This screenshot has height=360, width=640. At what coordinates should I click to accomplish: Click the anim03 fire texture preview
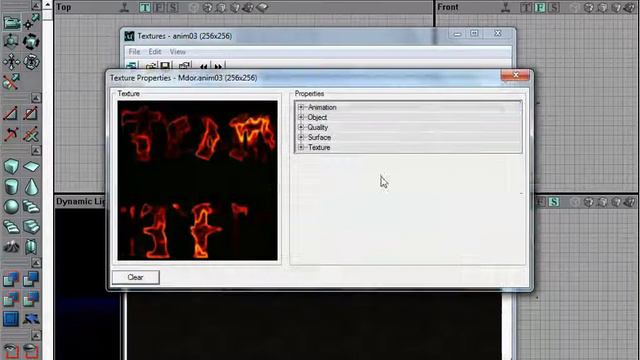pyautogui.click(x=198, y=180)
